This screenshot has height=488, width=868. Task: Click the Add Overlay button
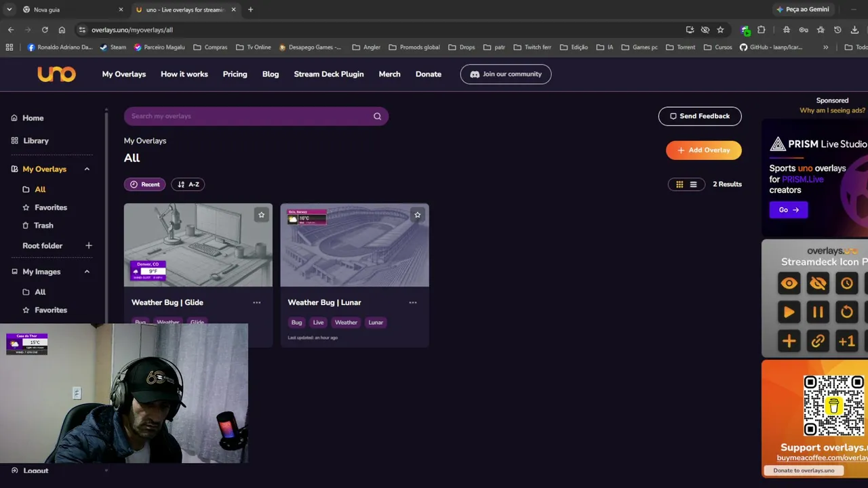coord(704,150)
